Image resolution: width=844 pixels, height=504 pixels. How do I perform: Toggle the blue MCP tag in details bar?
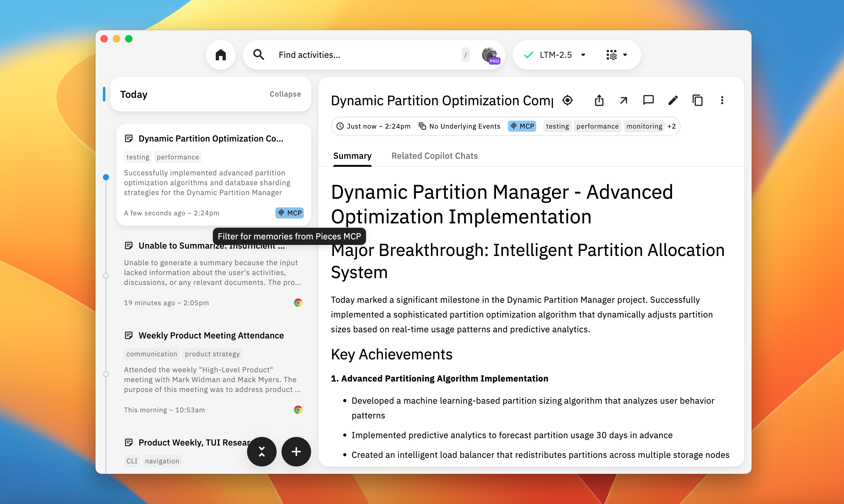[522, 126]
